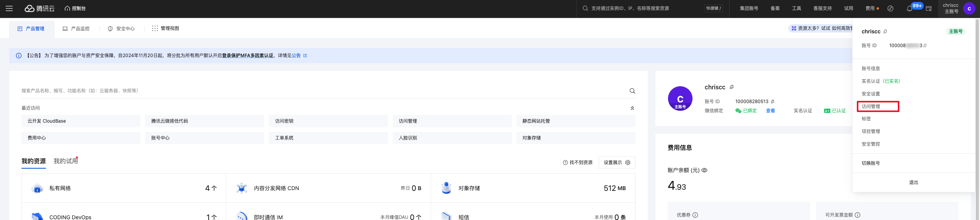Open recent item 静态网站托管

[576, 121]
